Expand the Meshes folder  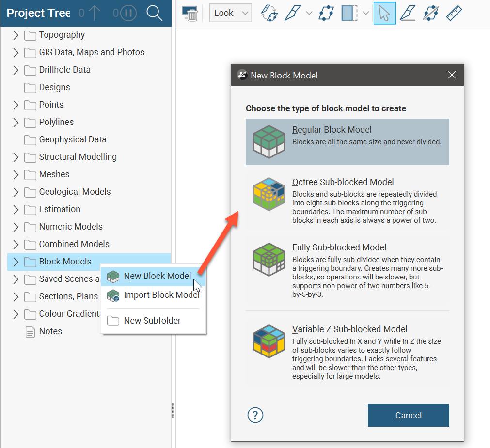click(16, 174)
